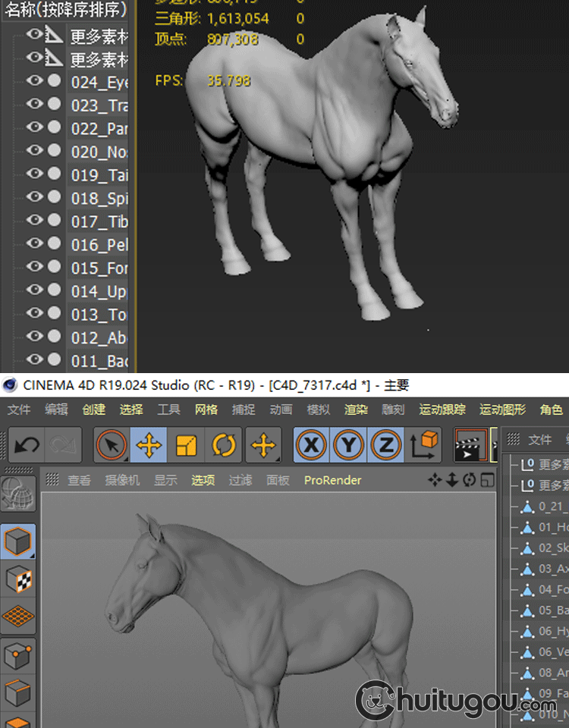Open the 显示 viewport menu

[165, 480]
